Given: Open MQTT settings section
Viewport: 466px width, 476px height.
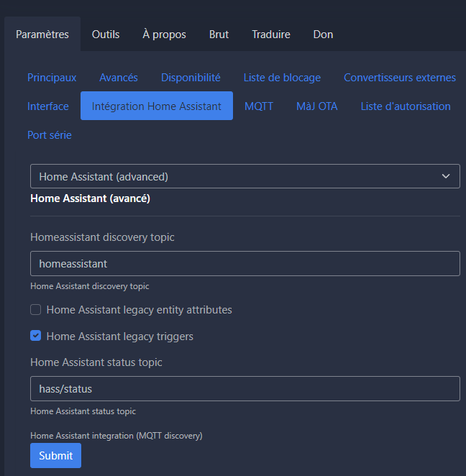Looking at the screenshot, I should click(259, 106).
